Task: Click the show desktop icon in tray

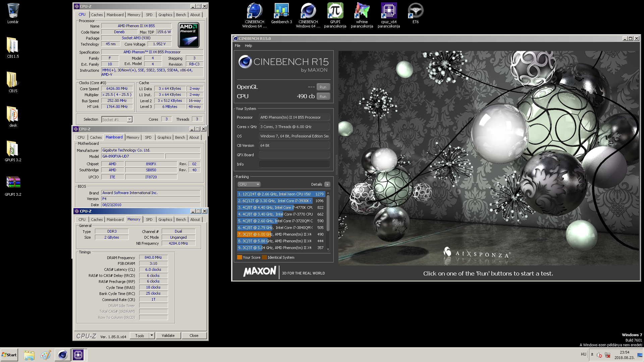Action: (x=640, y=355)
